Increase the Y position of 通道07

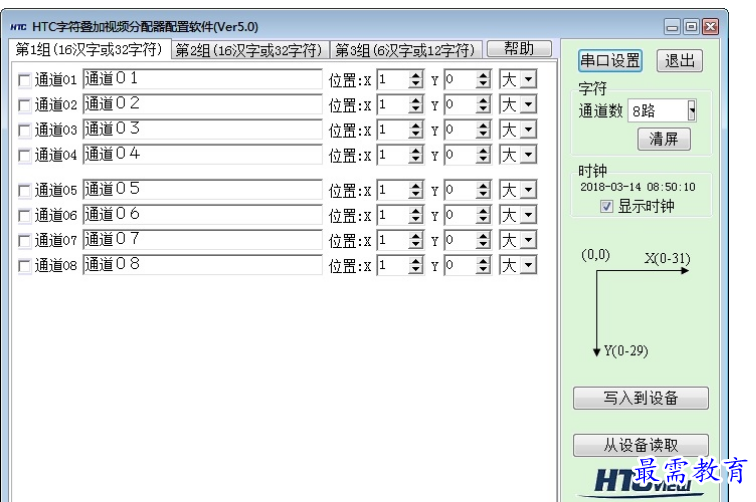483,236
